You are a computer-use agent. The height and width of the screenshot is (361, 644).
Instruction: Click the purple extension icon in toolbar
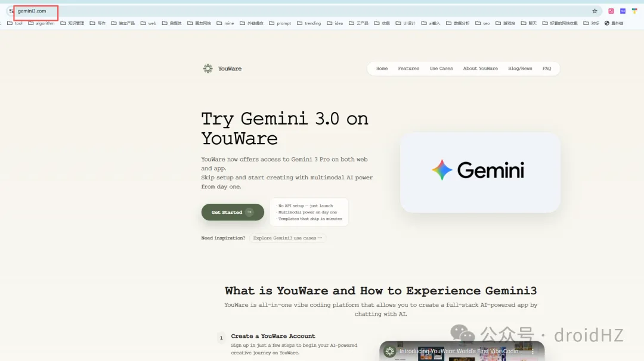click(x=623, y=11)
